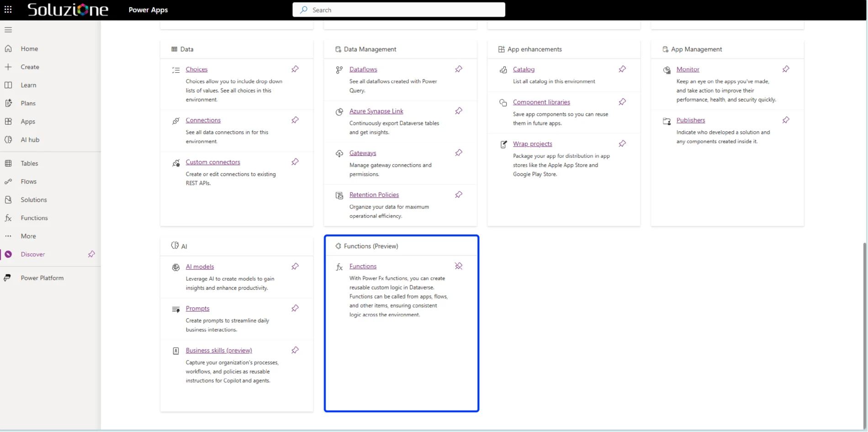Pin the Retention Policies item
The width and height of the screenshot is (868, 432).
pos(459,195)
